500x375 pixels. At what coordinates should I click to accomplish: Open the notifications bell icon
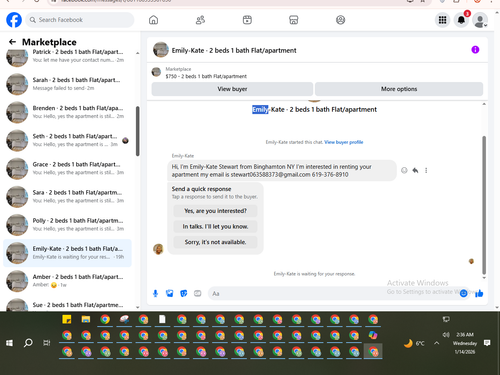(x=461, y=20)
